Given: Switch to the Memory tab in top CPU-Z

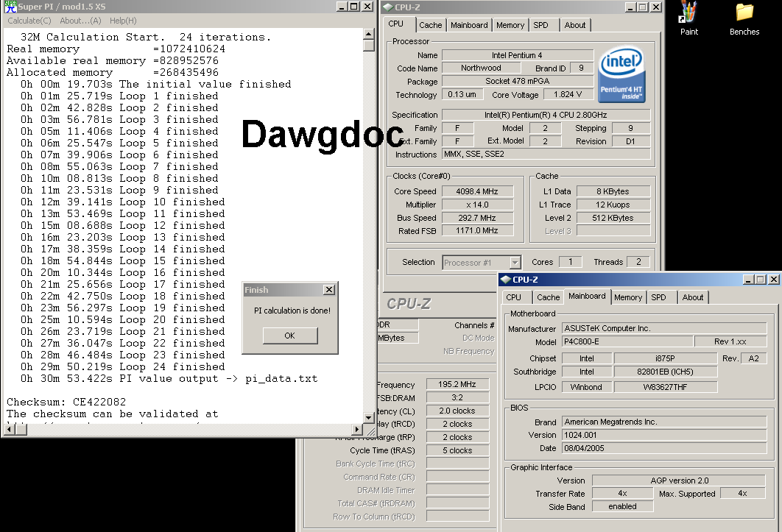Looking at the screenshot, I should tap(510, 25).
